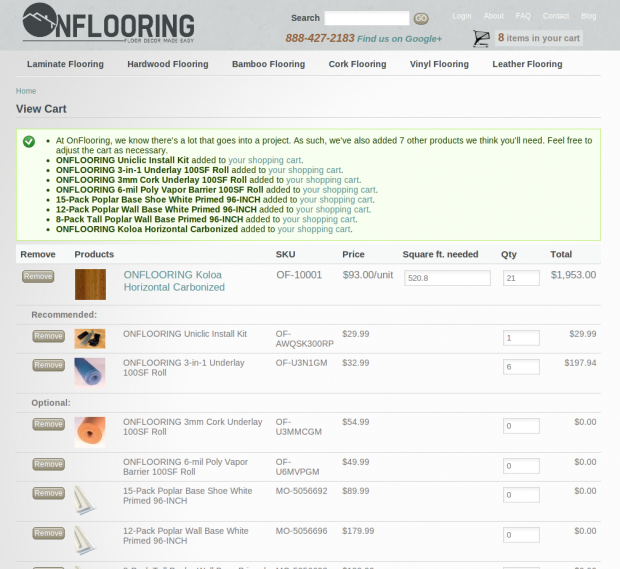
Task: Remove the 3-in-1 Underlay 100SF Roll
Action: click(x=49, y=365)
